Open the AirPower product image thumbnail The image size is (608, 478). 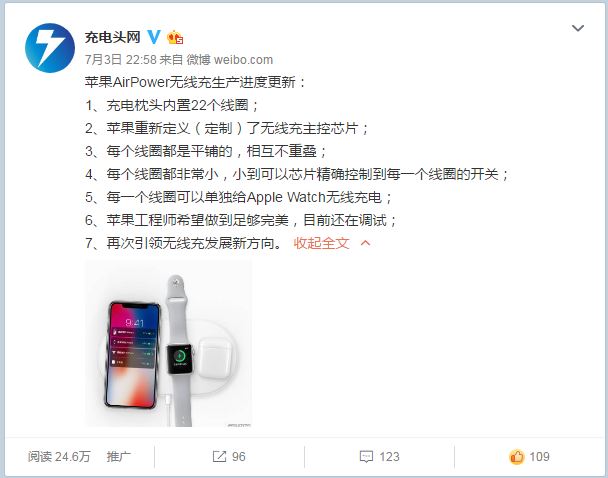point(168,343)
